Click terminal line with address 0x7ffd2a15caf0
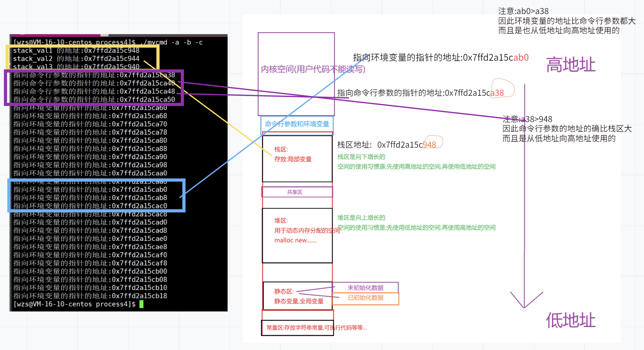The image size is (644, 350). (x=90, y=255)
